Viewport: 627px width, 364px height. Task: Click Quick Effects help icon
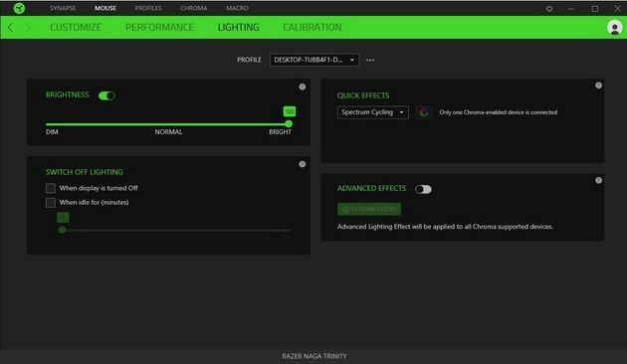(x=598, y=86)
